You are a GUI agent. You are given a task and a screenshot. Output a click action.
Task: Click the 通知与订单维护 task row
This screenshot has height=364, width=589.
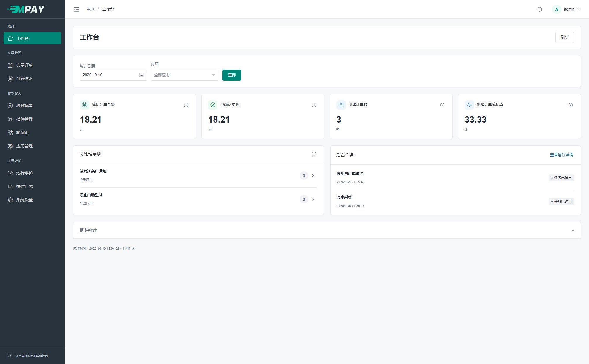[x=455, y=178]
